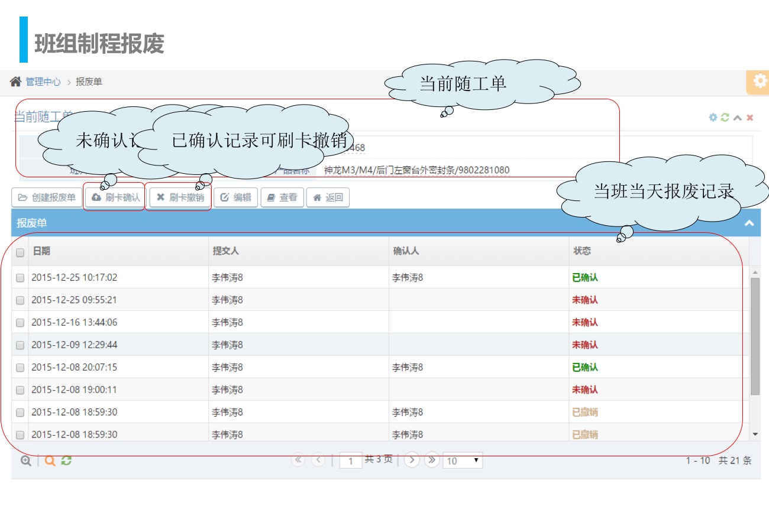Click the 管理中心 breadcrumb link

(x=43, y=82)
